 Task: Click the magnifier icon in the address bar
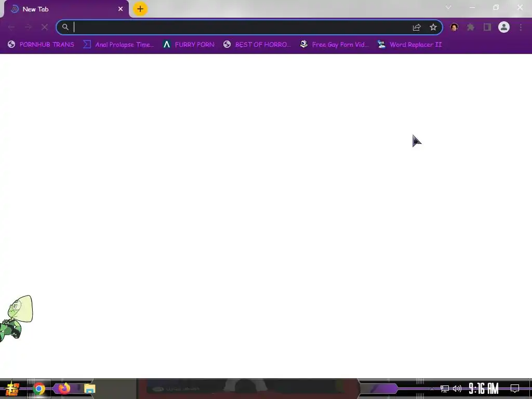tap(65, 27)
